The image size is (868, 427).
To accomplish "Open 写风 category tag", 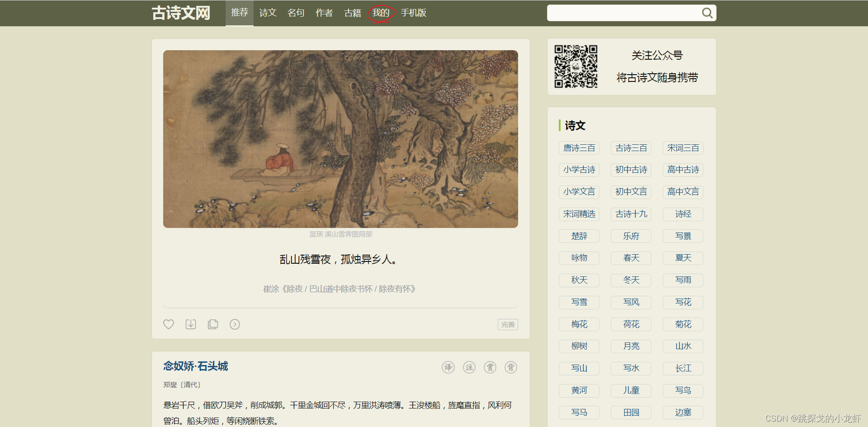I will (x=631, y=302).
